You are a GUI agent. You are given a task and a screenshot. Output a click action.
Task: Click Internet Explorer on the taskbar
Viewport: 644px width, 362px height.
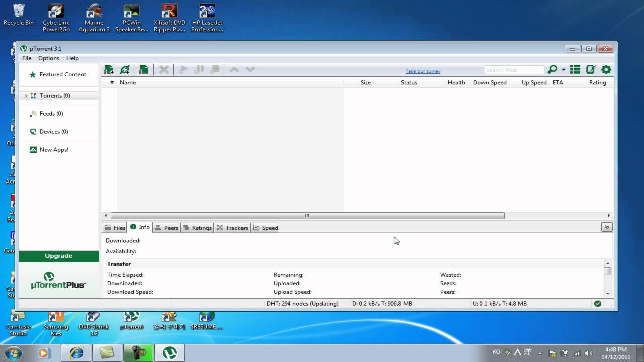point(76,353)
